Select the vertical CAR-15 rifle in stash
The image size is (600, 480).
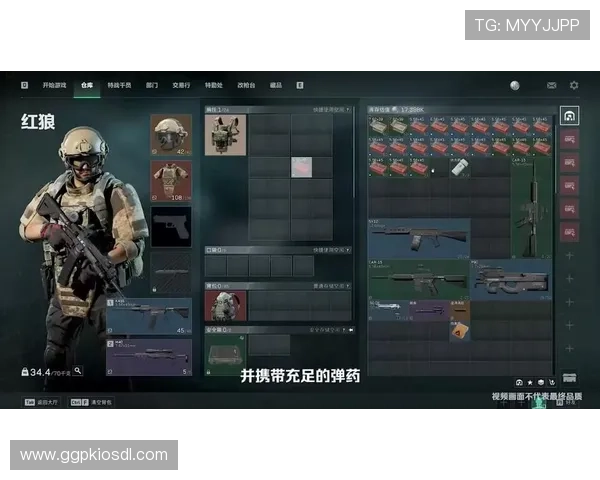tap(532, 207)
